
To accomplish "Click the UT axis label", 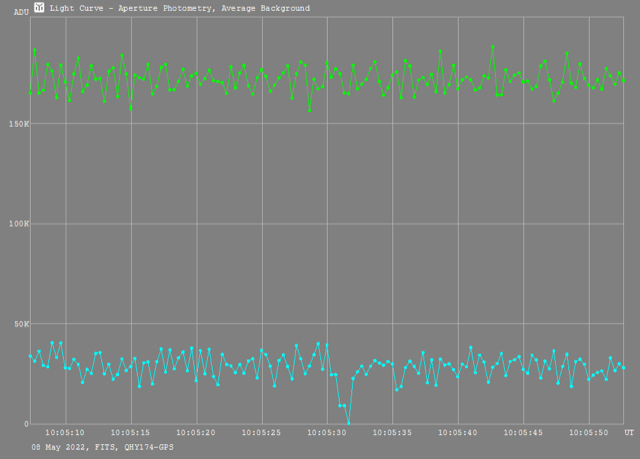I will 629,432.
